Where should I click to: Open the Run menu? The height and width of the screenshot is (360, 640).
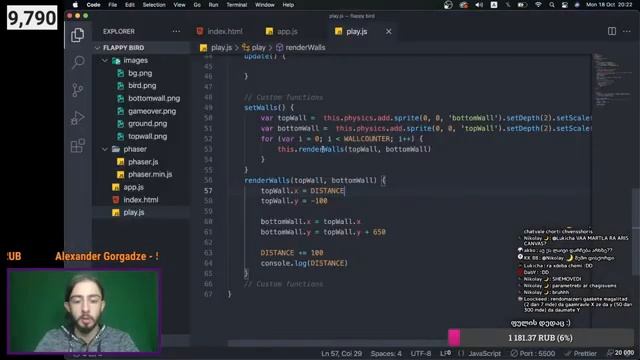[213, 5]
